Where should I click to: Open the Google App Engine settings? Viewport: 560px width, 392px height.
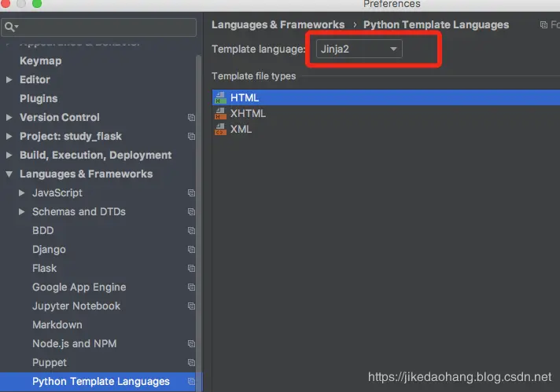pos(79,288)
